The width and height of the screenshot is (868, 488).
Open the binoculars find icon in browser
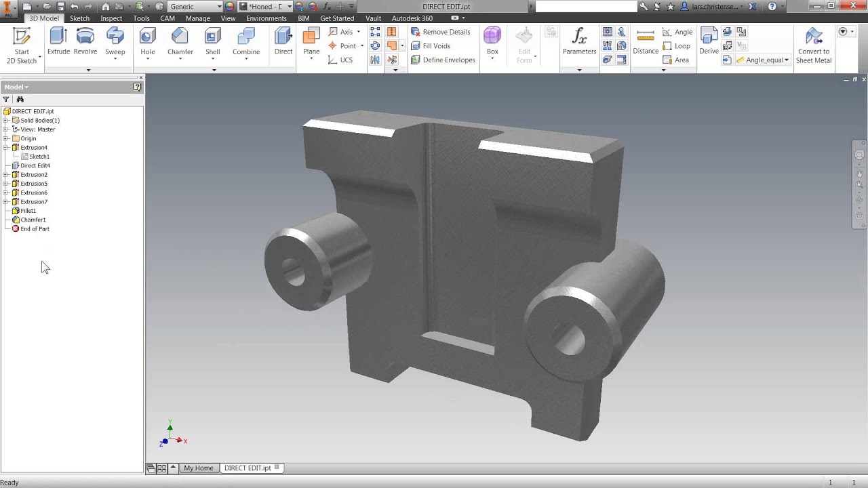pos(20,99)
